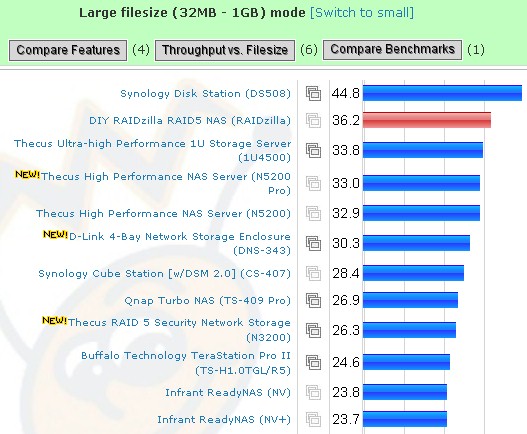Toggle compare icon for Synology CS-407
Viewport: 527px width, 434px height.
[313, 273]
